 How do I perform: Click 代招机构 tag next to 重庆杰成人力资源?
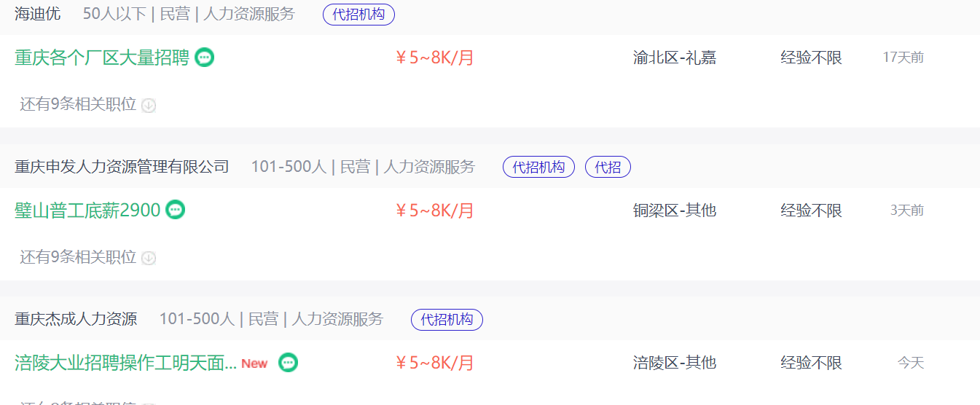pyautogui.click(x=447, y=319)
